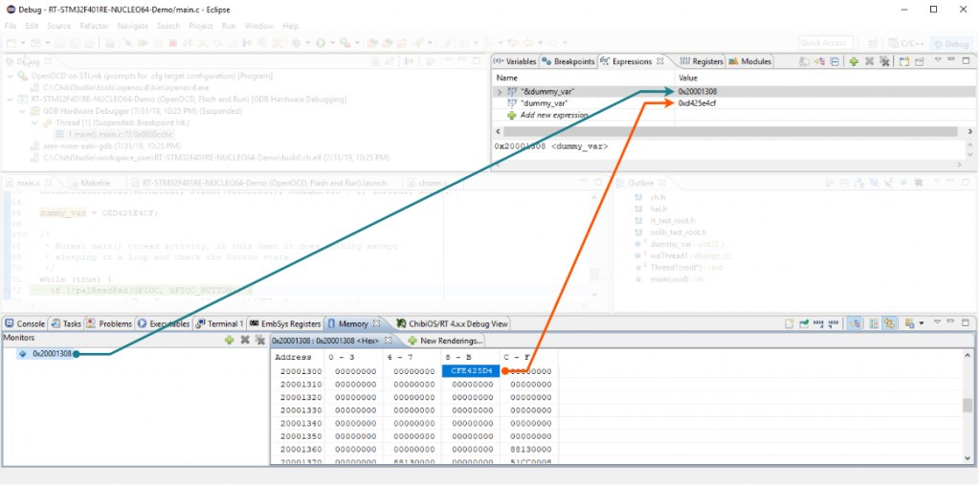
Task: Click the Resume debug toolbar icon
Action: point(143,43)
